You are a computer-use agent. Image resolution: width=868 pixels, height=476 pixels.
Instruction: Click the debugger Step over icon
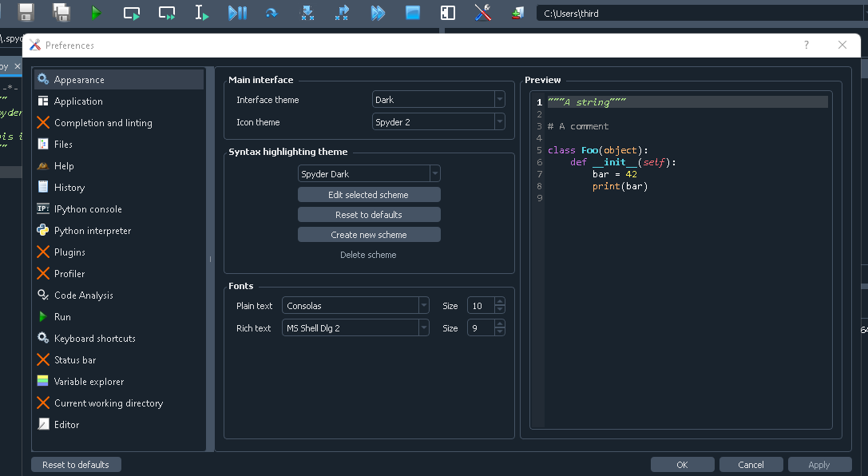tap(271, 13)
